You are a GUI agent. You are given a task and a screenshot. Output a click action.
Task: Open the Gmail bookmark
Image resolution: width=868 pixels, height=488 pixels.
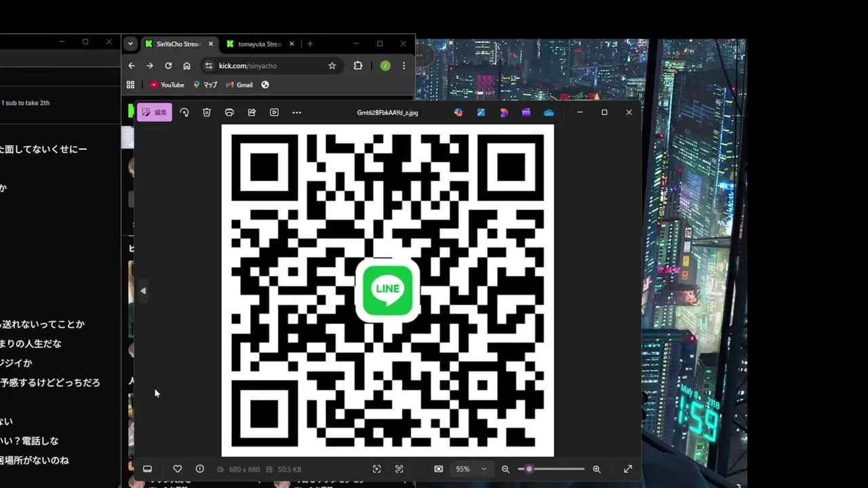tap(239, 85)
